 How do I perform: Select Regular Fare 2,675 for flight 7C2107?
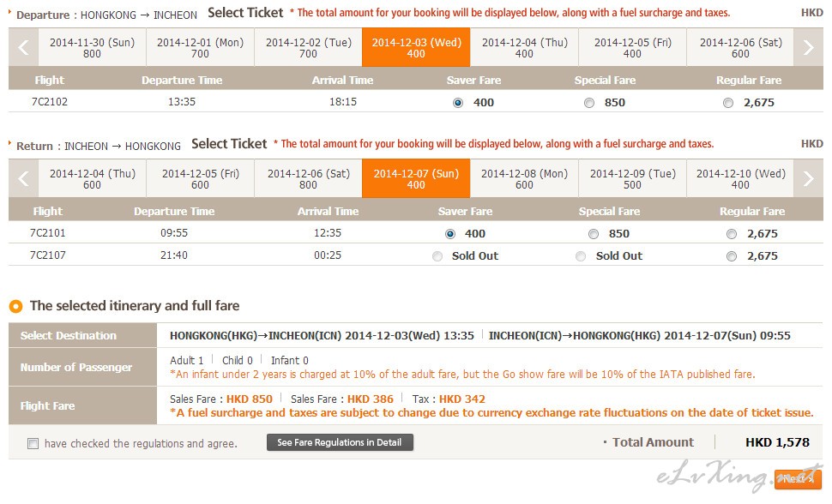tap(732, 256)
